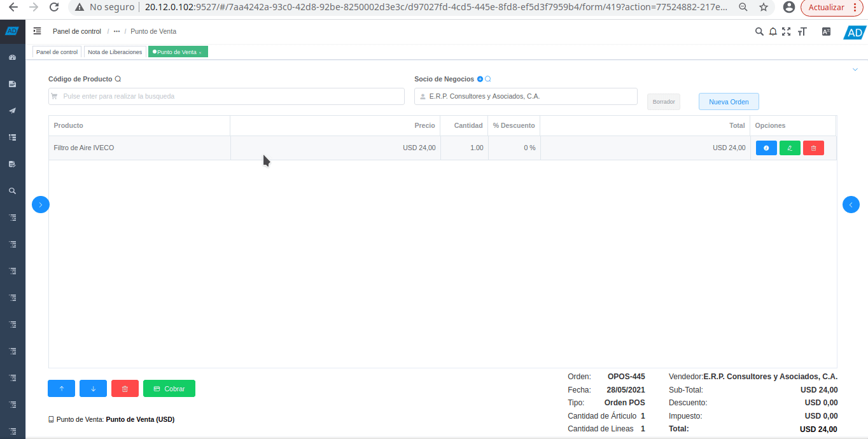Open the language selector icon
The width and height of the screenshot is (868, 439).
coord(826,32)
